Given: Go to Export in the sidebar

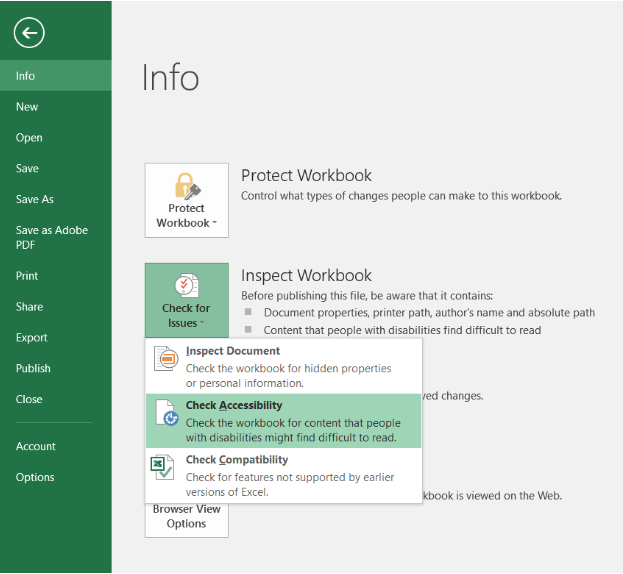Looking at the screenshot, I should 32,338.
